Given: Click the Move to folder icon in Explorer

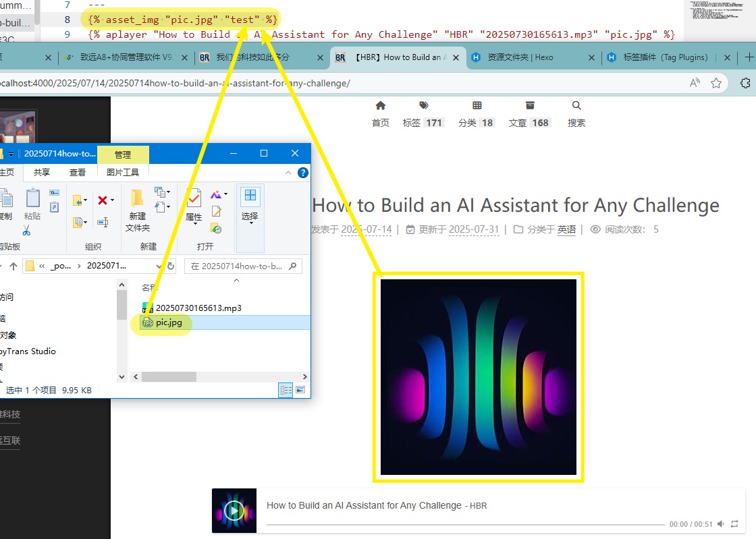Looking at the screenshot, I should (78, 200).
